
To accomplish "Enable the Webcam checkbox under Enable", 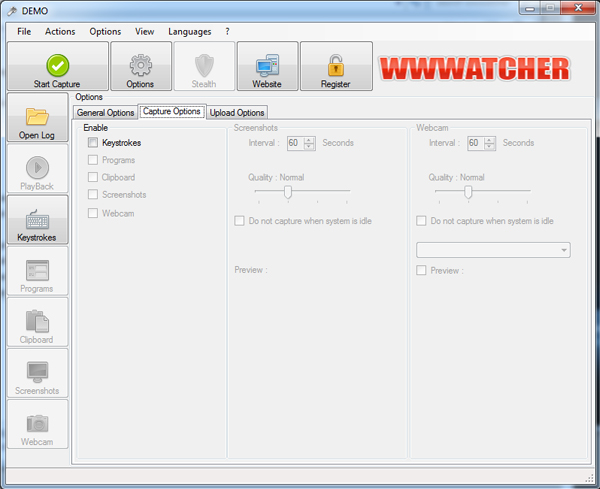I will 93,213.
